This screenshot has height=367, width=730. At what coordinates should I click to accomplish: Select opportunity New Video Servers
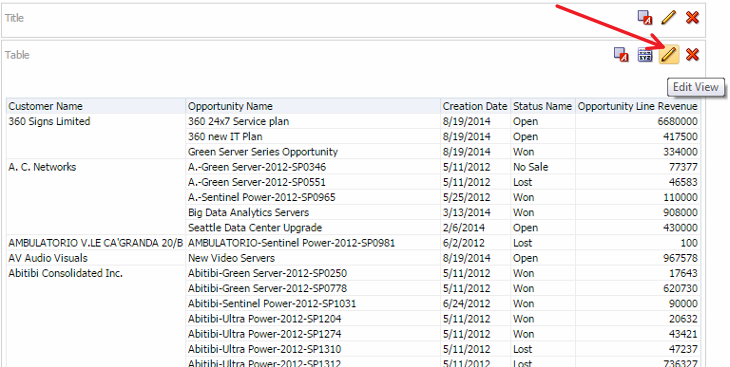(231, 258)
